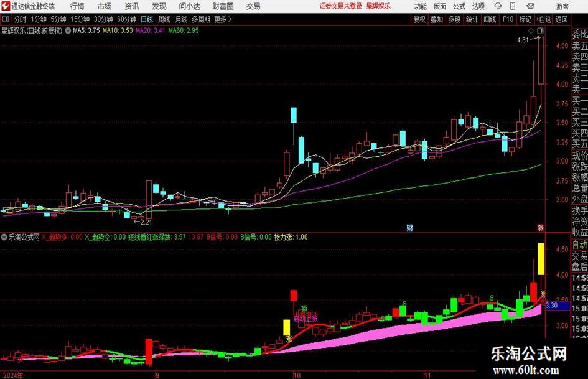Click the 4.61 high price label
This screenshot has height=379, width=588.
pyautogui.click(x=523, y=40)
